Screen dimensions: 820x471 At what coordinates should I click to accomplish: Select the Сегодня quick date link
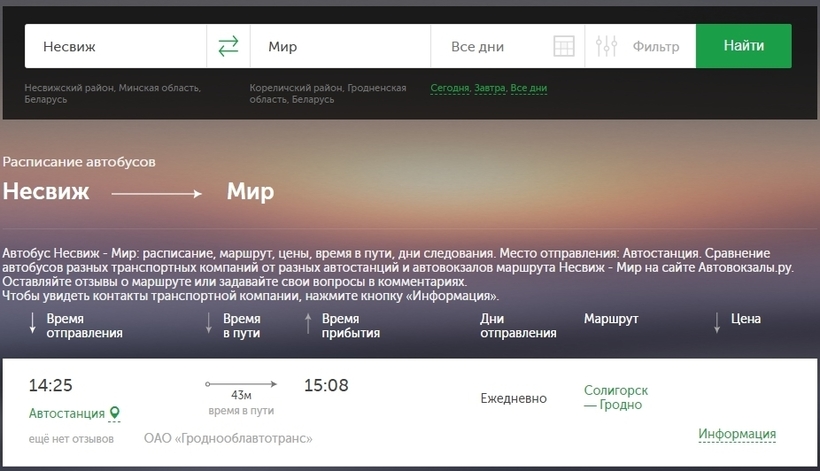click(x=449, y=88)
